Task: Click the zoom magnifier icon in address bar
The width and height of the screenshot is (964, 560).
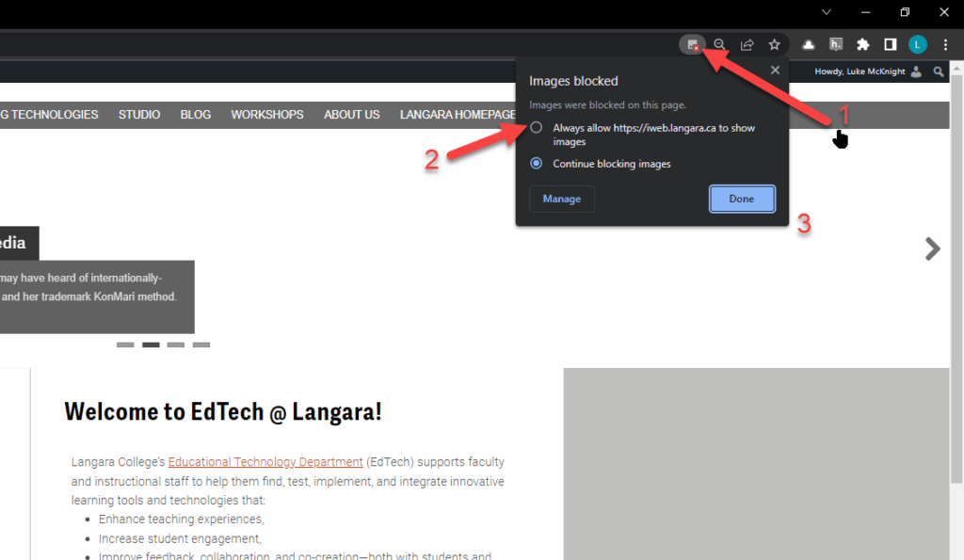Action: 719,44
